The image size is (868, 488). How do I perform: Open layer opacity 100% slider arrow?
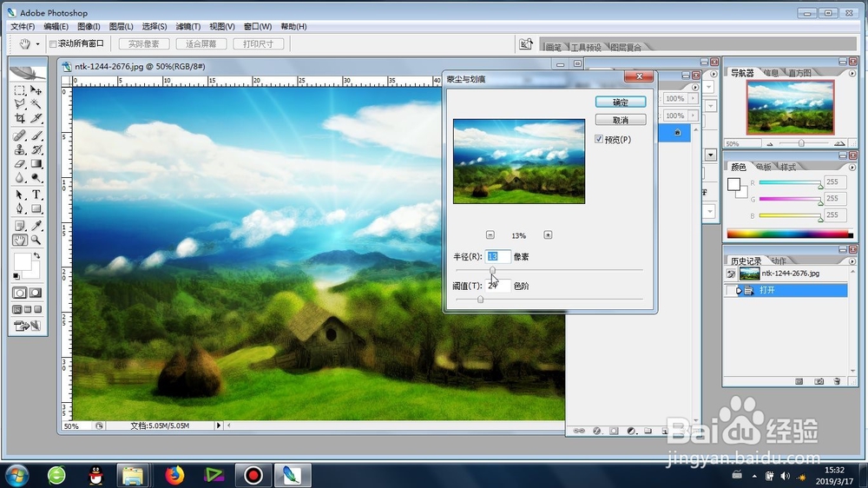pos(693,99)
